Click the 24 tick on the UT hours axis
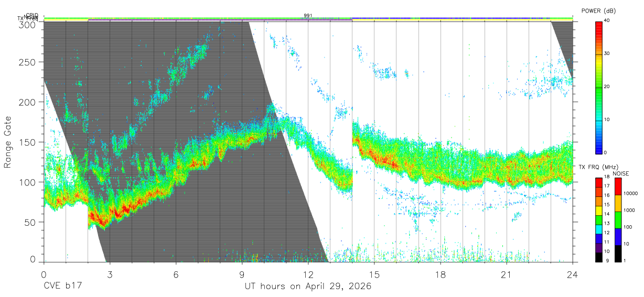 572,274
